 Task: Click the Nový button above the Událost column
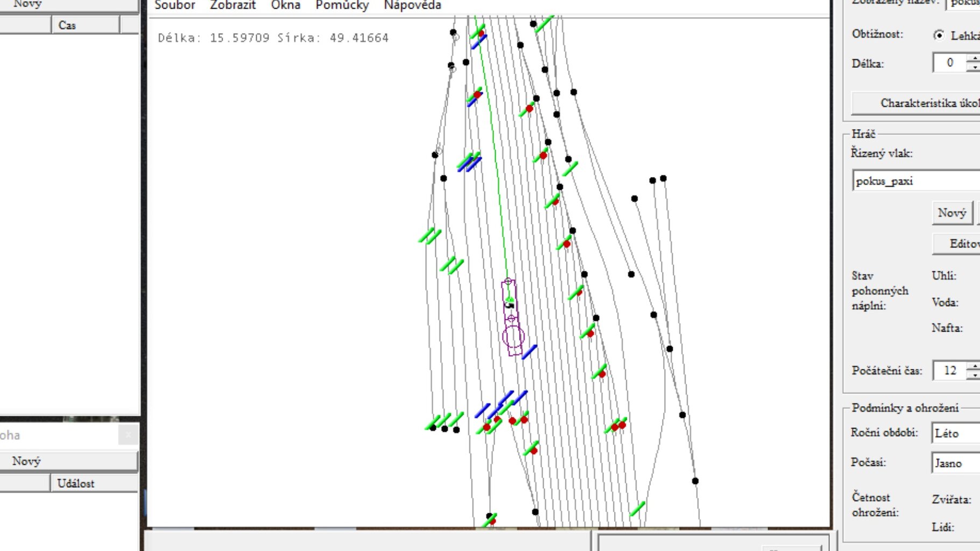tap(69, 461)
